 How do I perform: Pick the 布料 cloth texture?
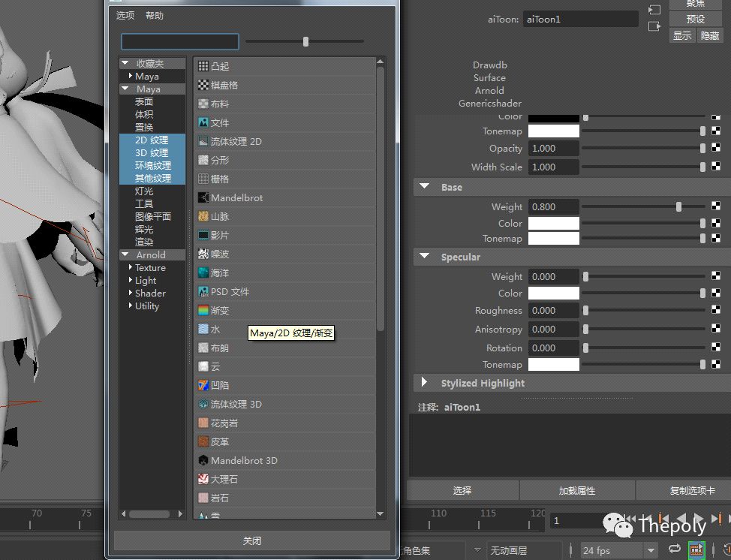[x=285, y=104]
